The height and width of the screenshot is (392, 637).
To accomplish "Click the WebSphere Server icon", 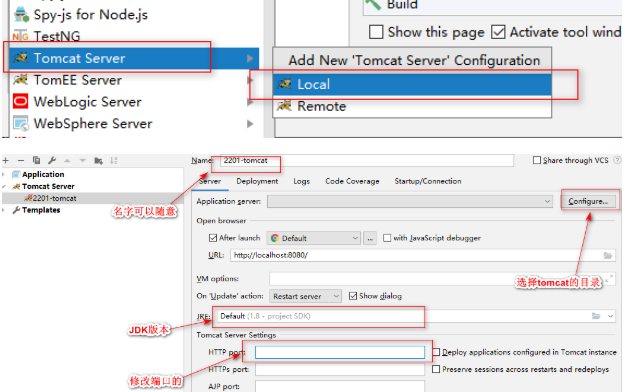I will 20,123.
